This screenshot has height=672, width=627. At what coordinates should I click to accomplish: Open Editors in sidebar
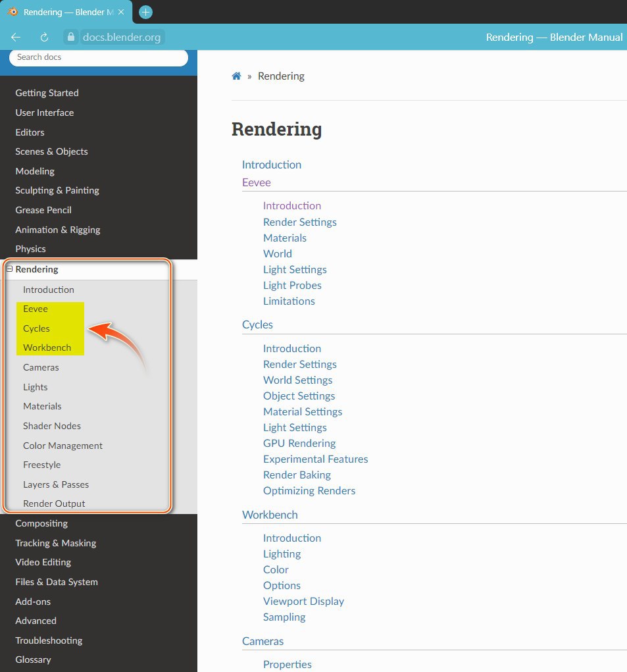tap(30, 132)
